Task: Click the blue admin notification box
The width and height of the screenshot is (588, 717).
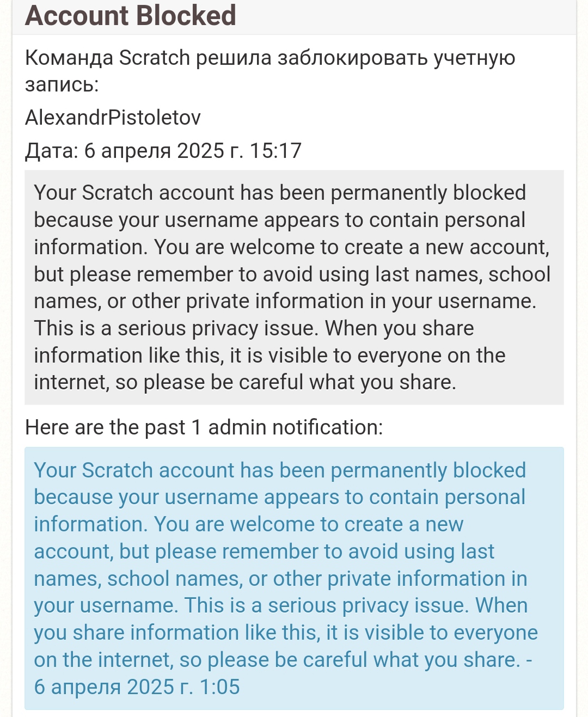Action: point(294,578)
